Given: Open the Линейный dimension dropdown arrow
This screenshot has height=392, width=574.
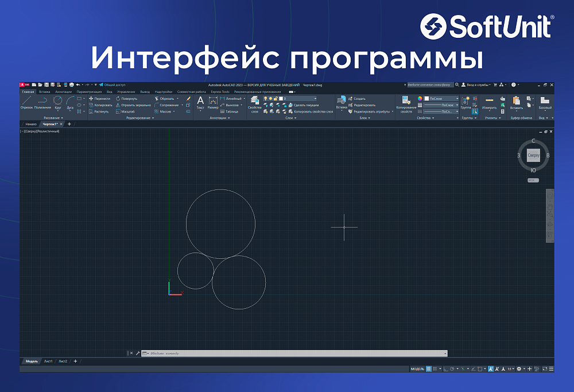Looking at the screenshot, I should [x=244, y=99].
